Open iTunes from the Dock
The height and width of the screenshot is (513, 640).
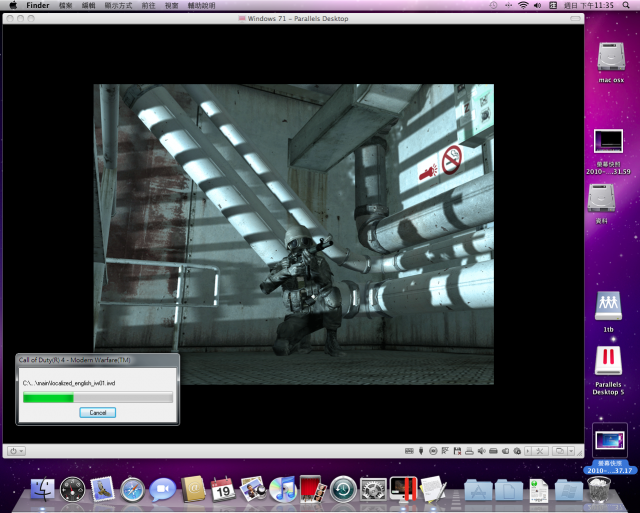click(282, 489)
